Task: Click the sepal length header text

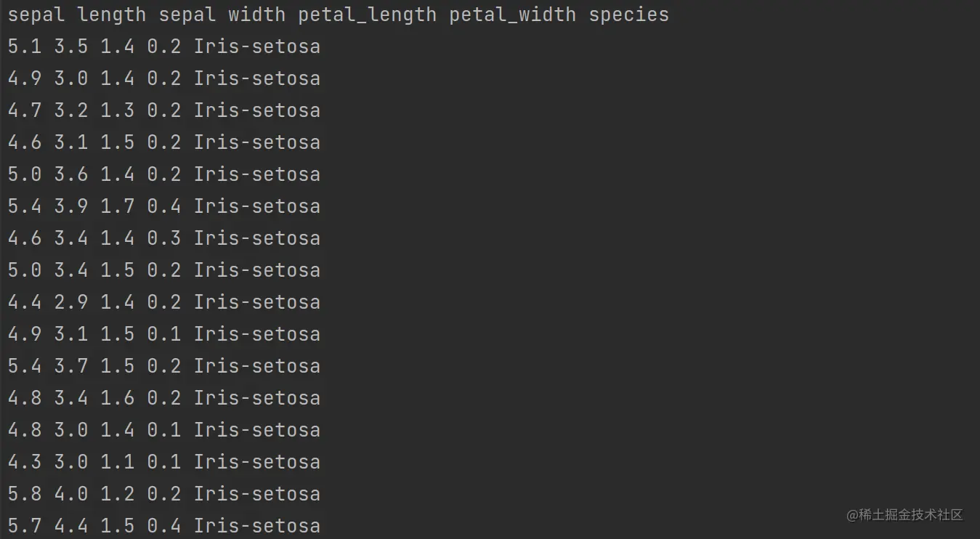Action: (x=77, y=15)
